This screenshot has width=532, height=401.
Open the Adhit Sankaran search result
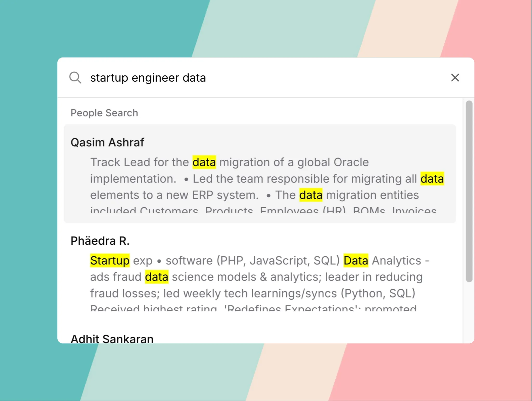pyautogui.click(x=112, y=339)
